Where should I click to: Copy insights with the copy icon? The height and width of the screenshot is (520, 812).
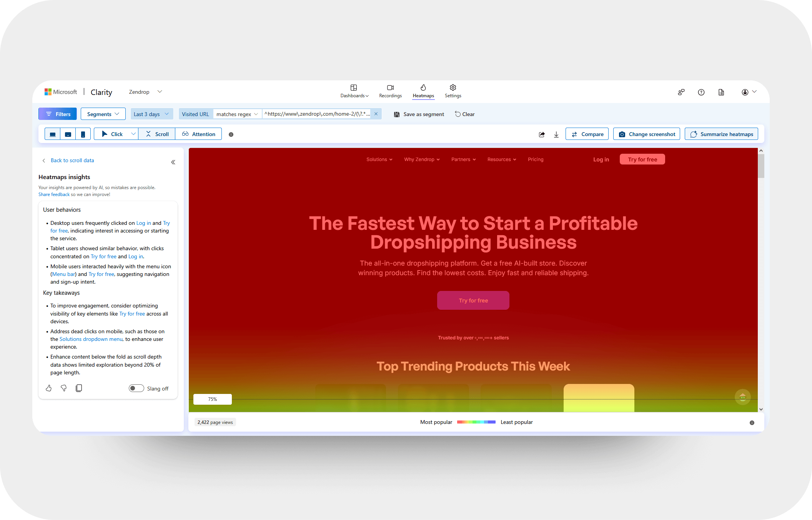click(79, 388)
